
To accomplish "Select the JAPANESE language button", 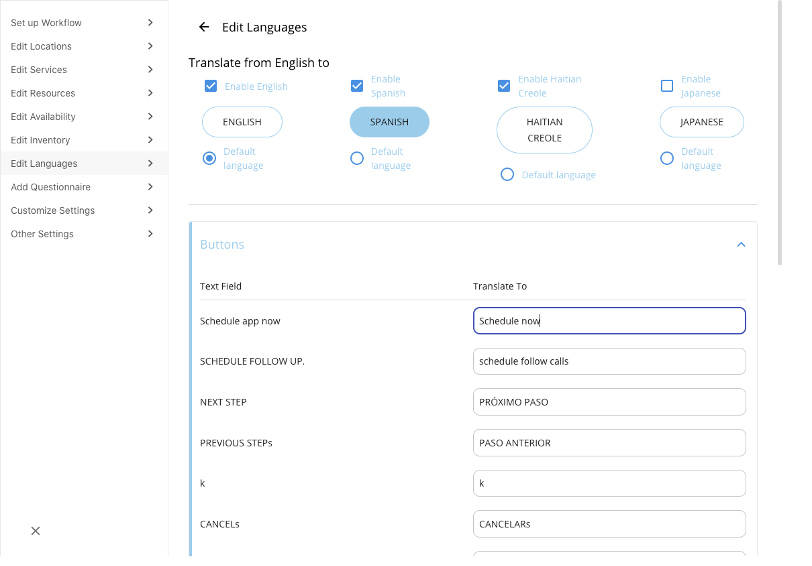I will point(702,122).
